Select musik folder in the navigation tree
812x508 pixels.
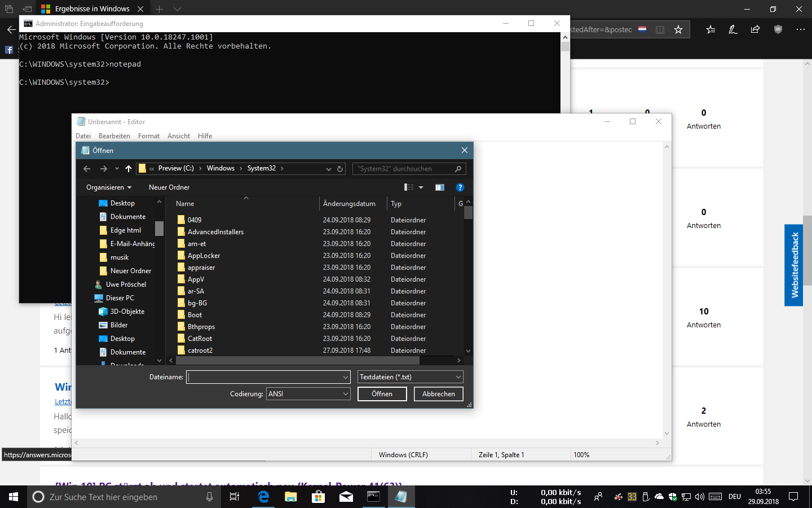pyautogui.click(x=120, y=257)
